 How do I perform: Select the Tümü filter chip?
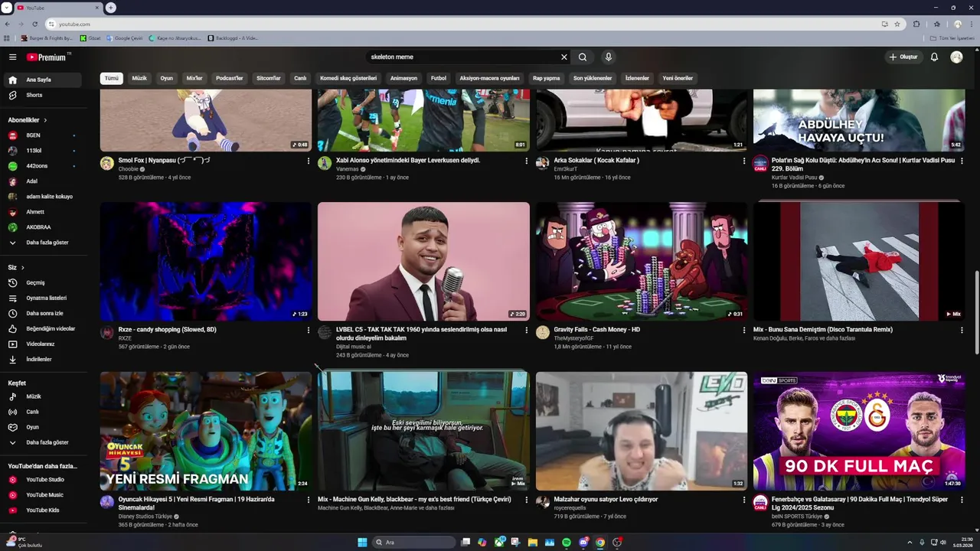click(112, 78)
